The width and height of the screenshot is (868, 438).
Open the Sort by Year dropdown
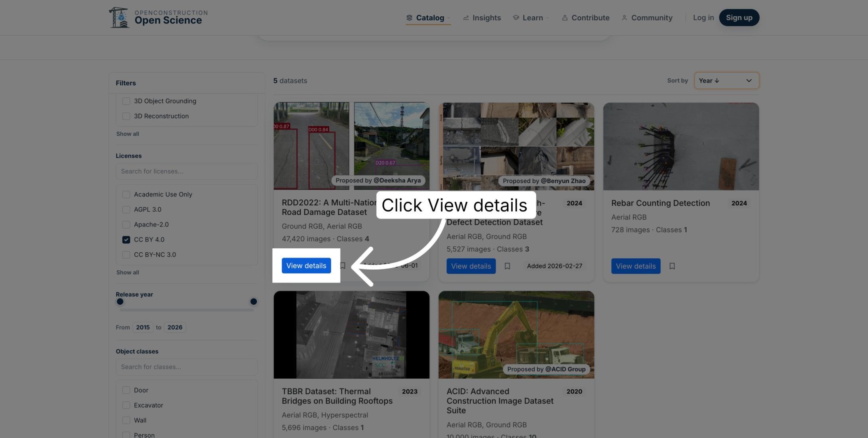726,81
